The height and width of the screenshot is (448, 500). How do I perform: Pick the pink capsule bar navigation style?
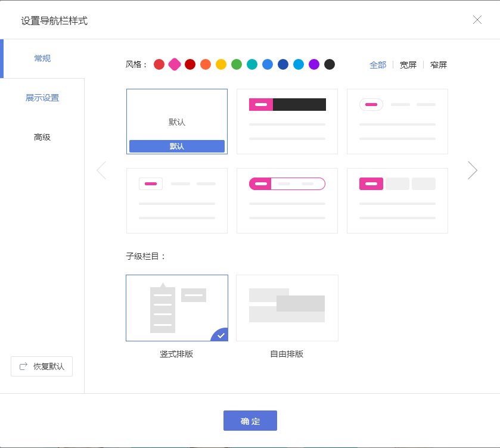tap(287, 201)
